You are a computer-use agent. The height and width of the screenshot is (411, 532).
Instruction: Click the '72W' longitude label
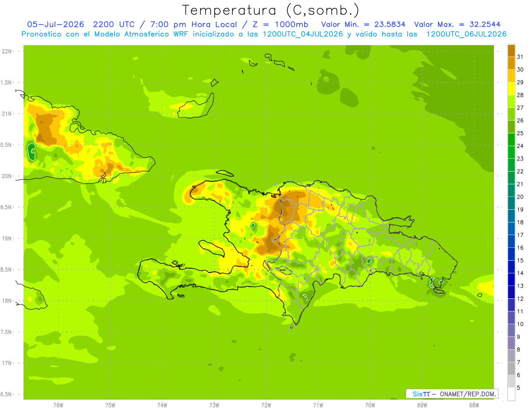(x=266, y=405)
